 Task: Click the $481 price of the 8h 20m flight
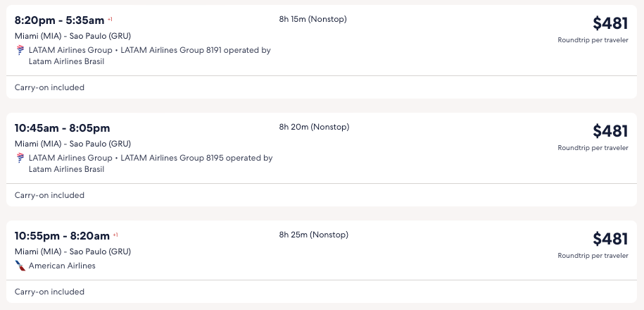[x=610, y=131]
